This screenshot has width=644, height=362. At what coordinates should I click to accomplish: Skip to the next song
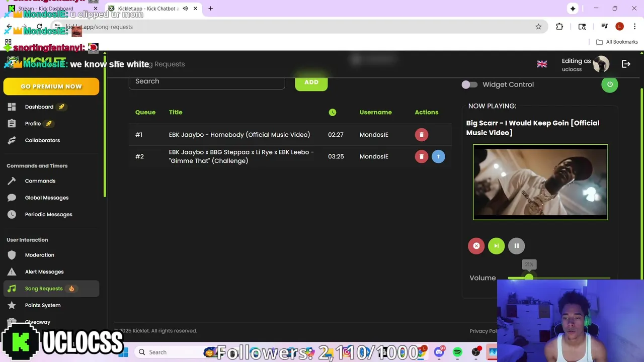(x=496, y=246)
